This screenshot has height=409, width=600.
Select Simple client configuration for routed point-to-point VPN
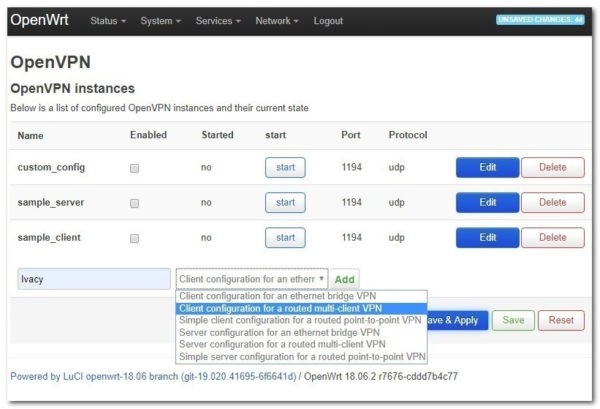click(x=301, y=320)
